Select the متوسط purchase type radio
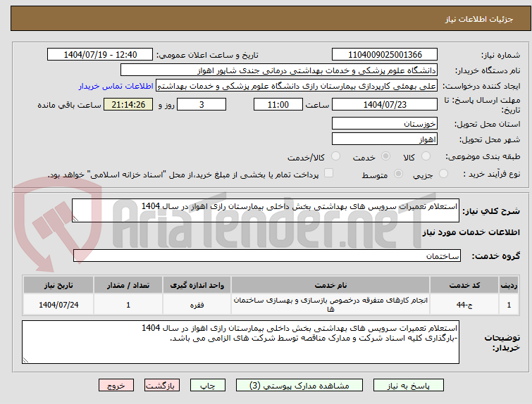Screen dimensions: 532x404 (x=398, y=174)
